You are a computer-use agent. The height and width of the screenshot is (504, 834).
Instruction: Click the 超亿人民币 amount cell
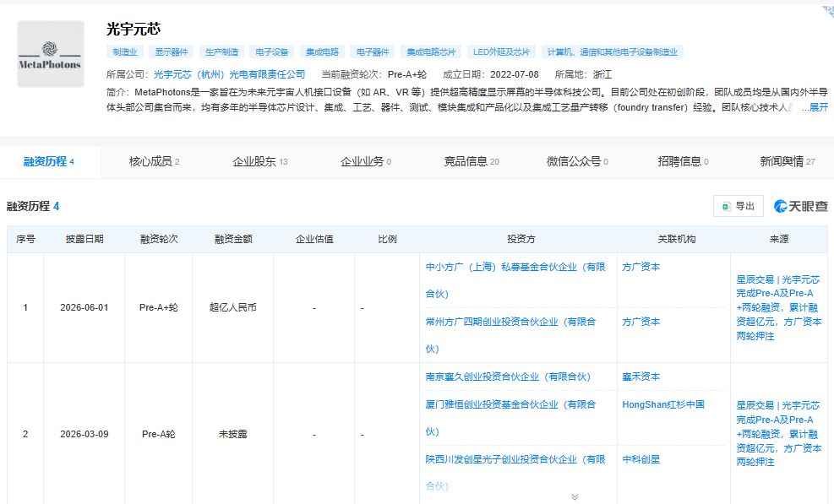[233, 308]
